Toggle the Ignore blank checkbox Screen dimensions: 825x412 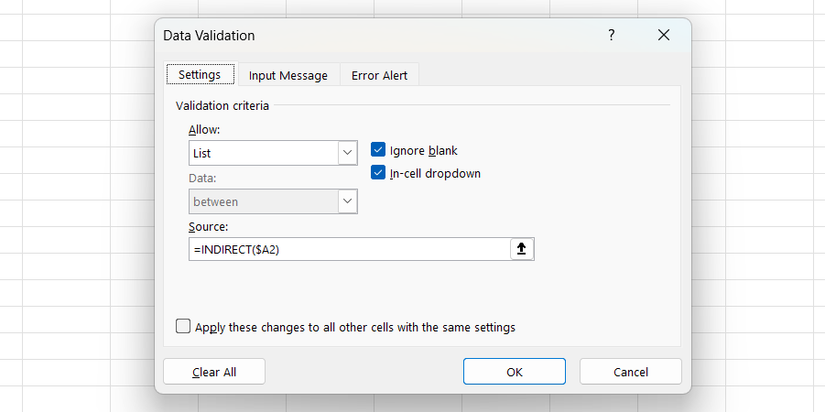pyautogui.click(x=378, y=150)
